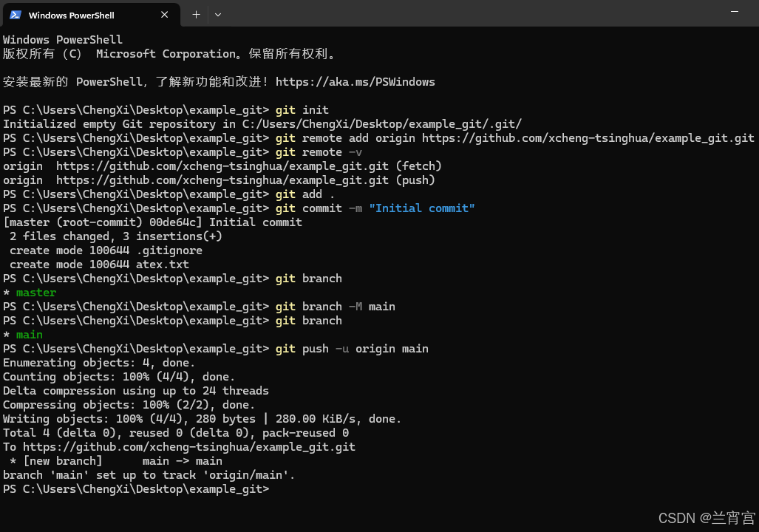Click the 'Windows PowerShell' header line in the terminal
759x532 pixels.
(62, 40)
